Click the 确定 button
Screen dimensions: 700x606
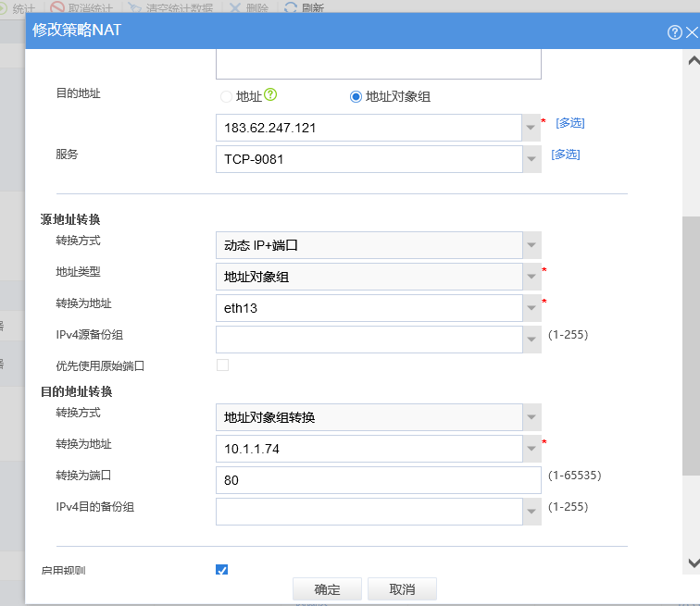point(327,589)
